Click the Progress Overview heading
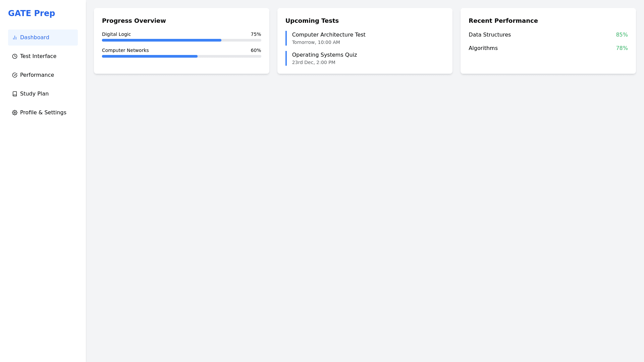The height and width of the screenshot is (362, 644). 134,21
